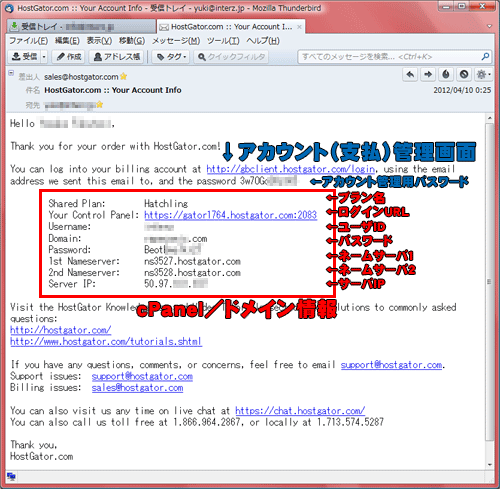Click the Billing issues sales@hostgator.com link
500x489 pixels.
(x=137, y=388)
